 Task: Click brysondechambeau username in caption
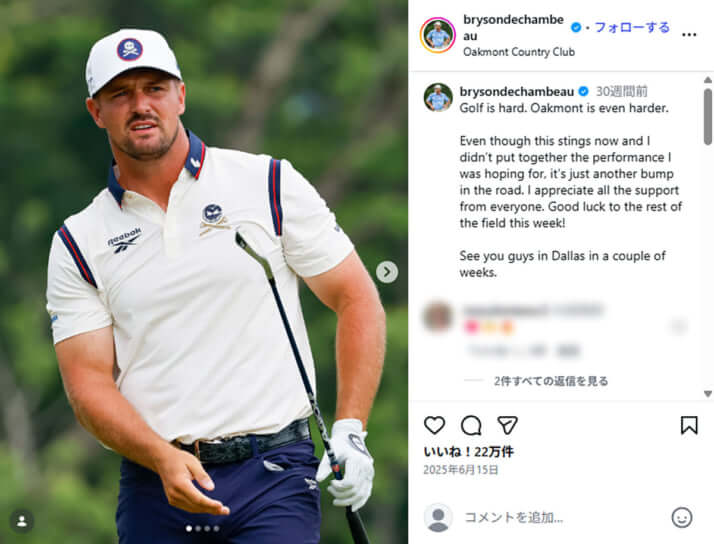point(516,92)
